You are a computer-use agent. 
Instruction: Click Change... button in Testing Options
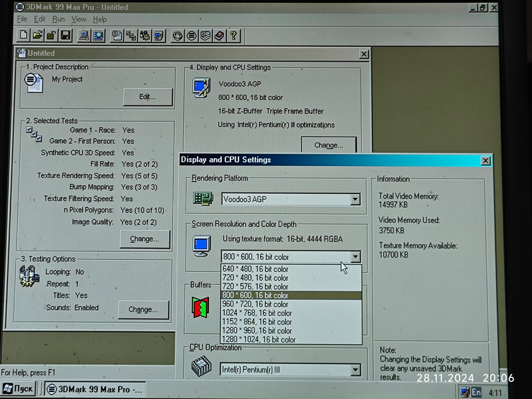tap(143, 309)
